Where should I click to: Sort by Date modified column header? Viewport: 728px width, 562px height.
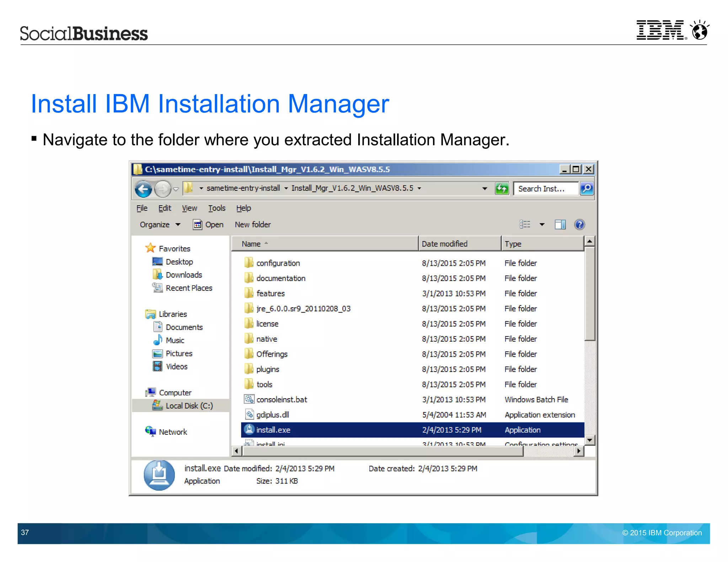tap(460, 244)
